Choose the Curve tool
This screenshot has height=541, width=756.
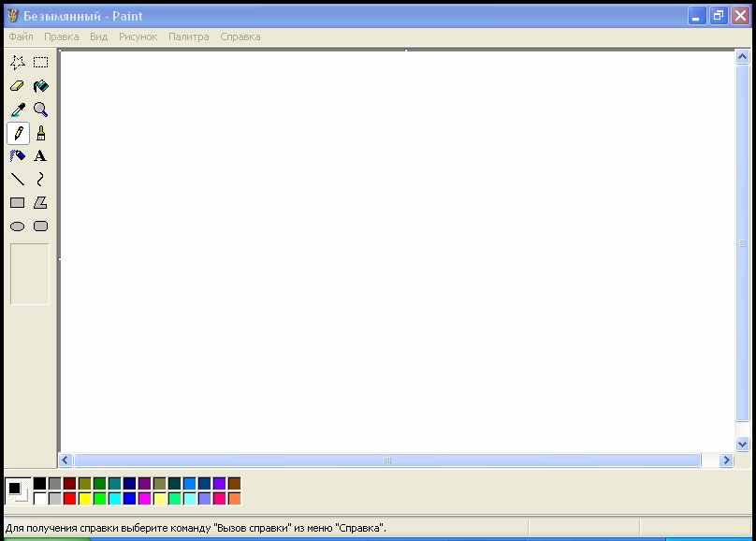41,180
